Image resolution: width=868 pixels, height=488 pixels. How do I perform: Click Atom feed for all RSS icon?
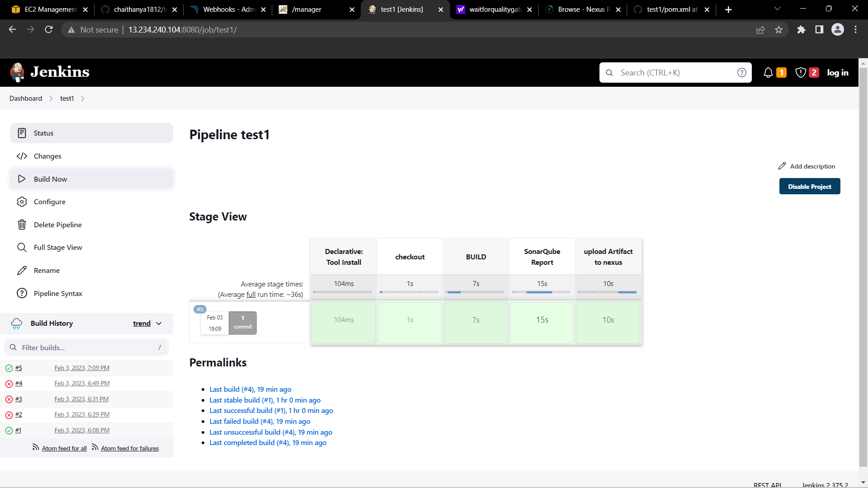36,447
